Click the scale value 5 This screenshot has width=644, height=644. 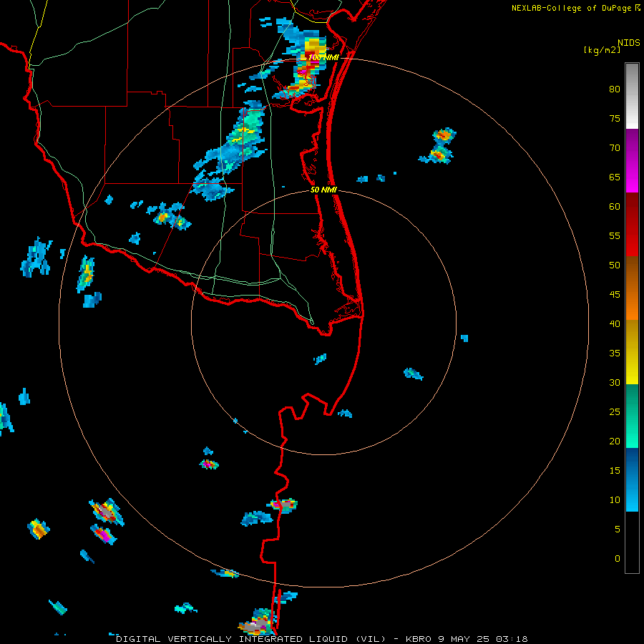[618, 530]
